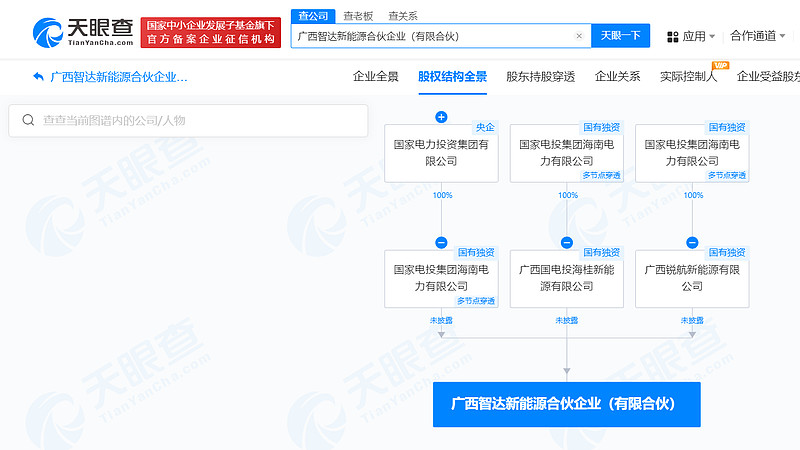
Task: Expand the plus node above 国家电力投资集团
Action: point(441,117)
